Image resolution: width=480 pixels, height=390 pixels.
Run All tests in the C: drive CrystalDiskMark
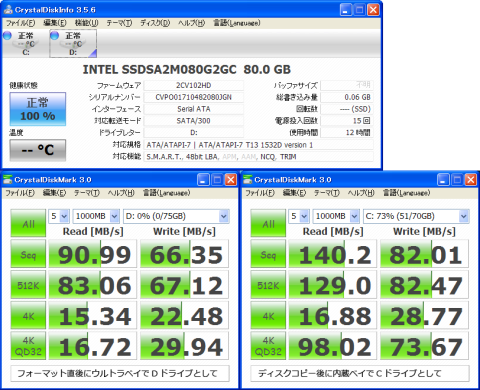(268, 223)
